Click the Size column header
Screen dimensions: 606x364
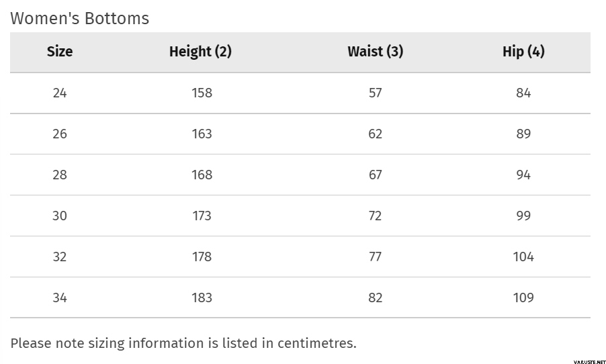[60, 52]
